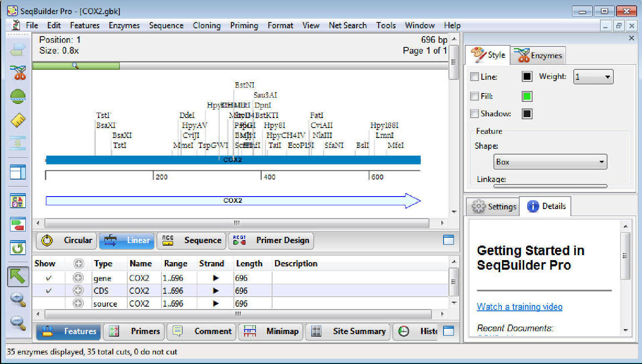Open the Site Summary panel
642x364 pixels.
[x=347, y=331]
